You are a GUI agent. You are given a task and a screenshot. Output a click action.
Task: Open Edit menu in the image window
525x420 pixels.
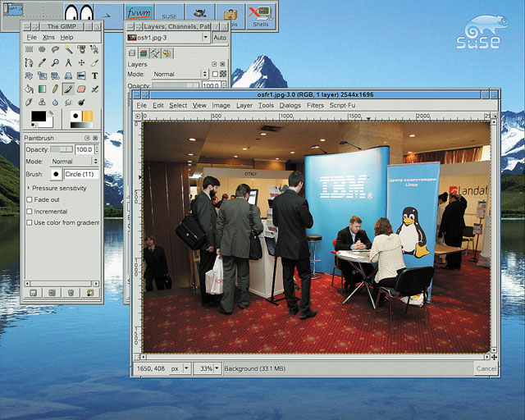[158, 106]
